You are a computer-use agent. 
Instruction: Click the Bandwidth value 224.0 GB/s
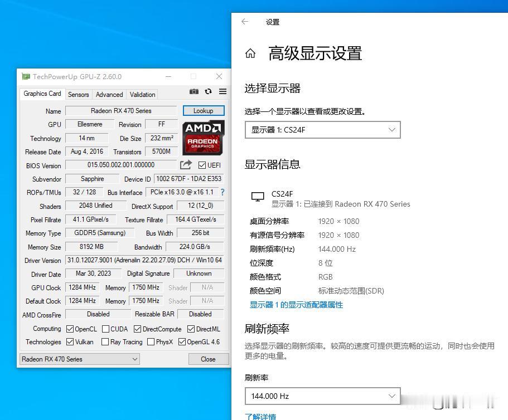click(195, 247)
